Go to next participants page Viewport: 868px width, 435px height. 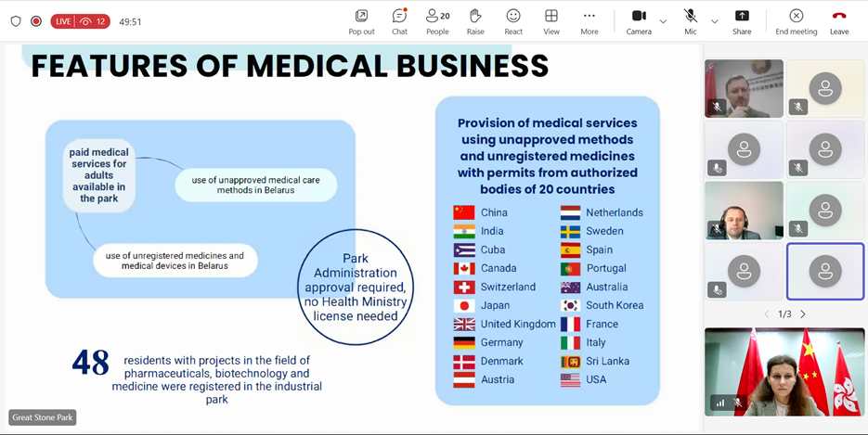(803, 313)
